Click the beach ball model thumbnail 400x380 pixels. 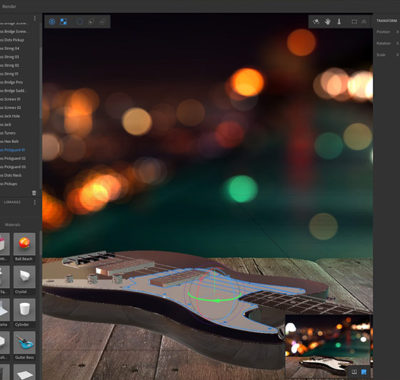[x=24, y=244]
